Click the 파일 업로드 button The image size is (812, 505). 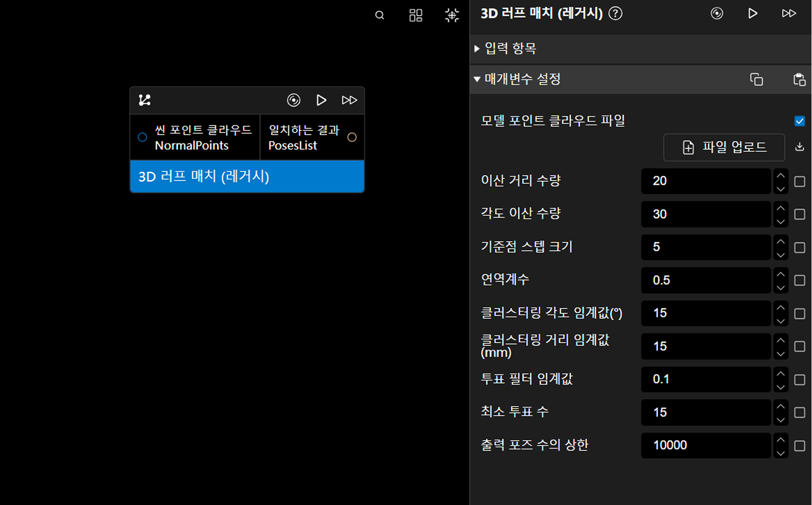tap(724, 147)
